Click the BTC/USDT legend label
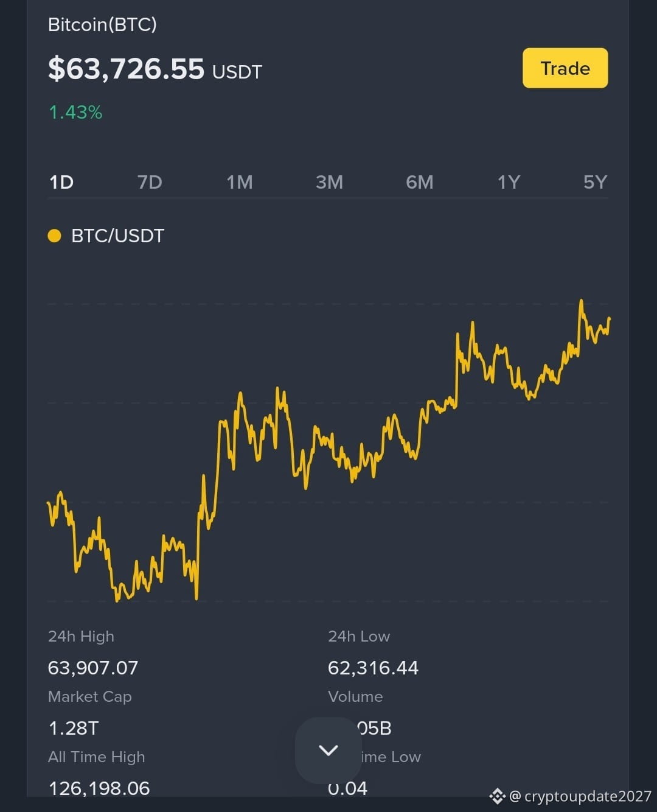Screen dimensions: 657x812 click(118, 236)
